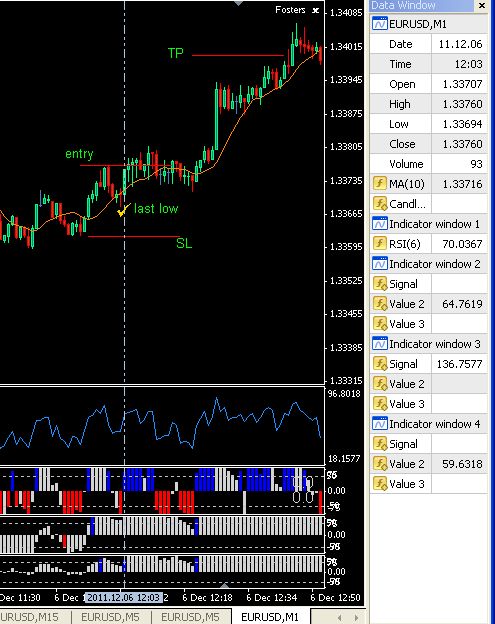Image resolution: width=495 pixels, height=624 pixels.
Task: Click icon beside Value 2 59.6318
Action: (x=380, y=464)
